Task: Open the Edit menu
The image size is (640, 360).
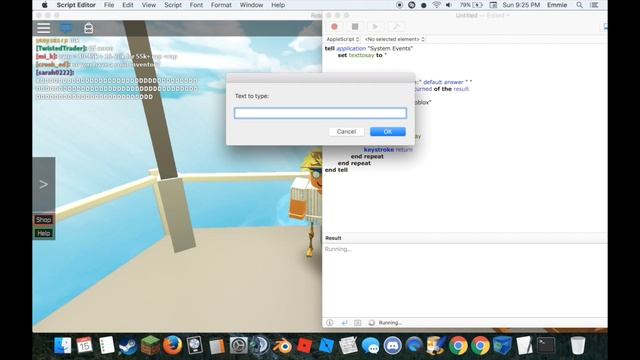Action: pyautogui.click(x=128, y=5)
